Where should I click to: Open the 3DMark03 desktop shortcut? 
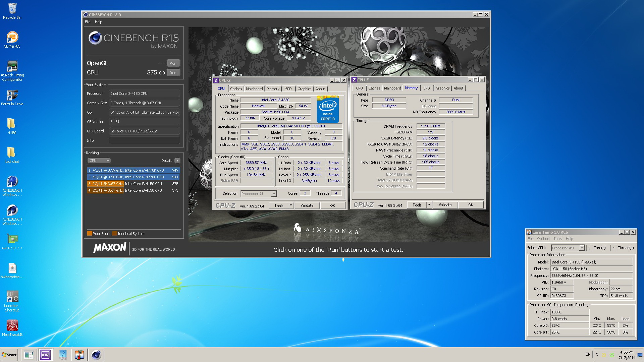coord(12,40)
